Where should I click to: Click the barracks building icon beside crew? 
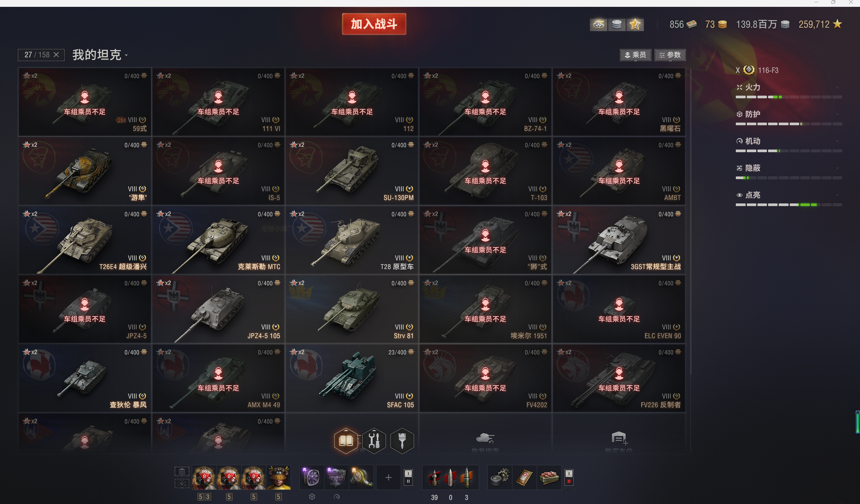182,471
